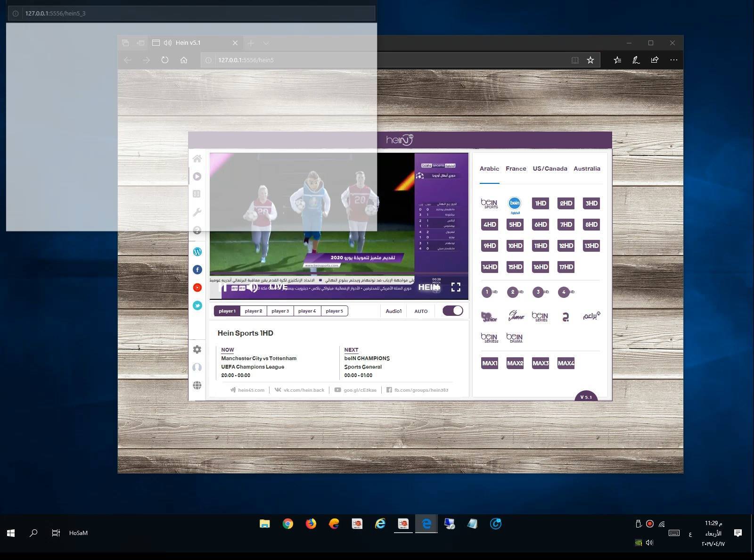This screenshot has height=560, width=754.
Task: Choose the 3HD channel button
Action: point(591,203)
